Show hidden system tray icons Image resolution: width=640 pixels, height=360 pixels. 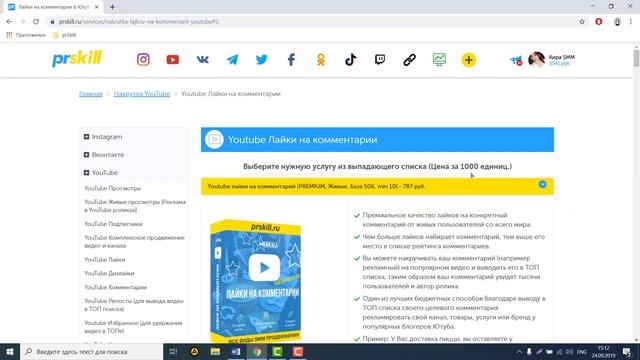click(x=519, y=351)
